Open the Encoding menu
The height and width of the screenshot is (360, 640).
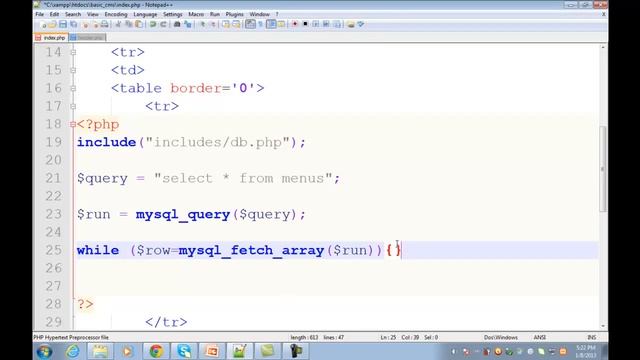[x=116, y=14]
